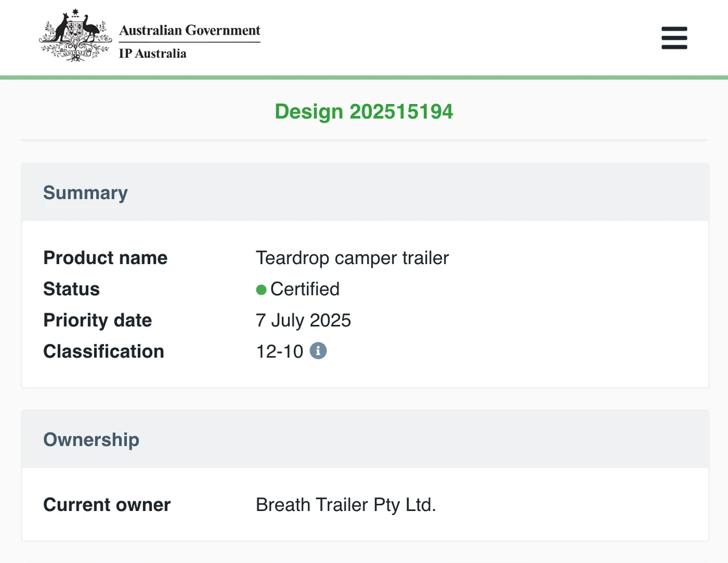Click the Status label
728x563 pixels.
(x=71, y=289)
